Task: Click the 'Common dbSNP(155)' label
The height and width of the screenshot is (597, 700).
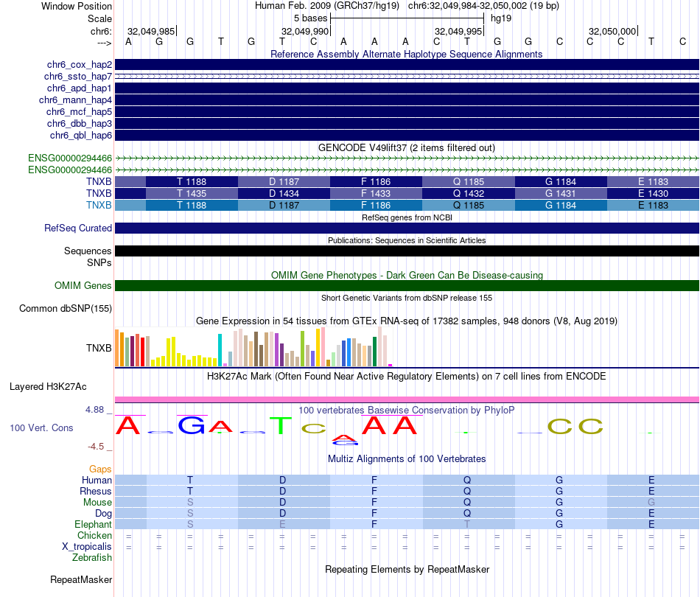Action: (x=66, y=309)
